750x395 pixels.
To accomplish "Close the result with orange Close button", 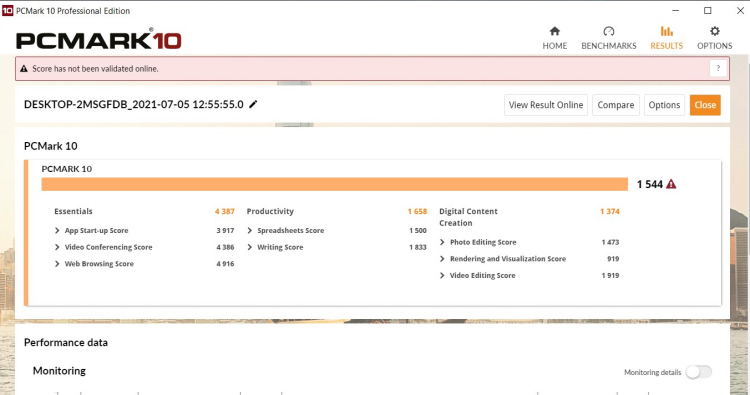I will [x=705, y=105].
